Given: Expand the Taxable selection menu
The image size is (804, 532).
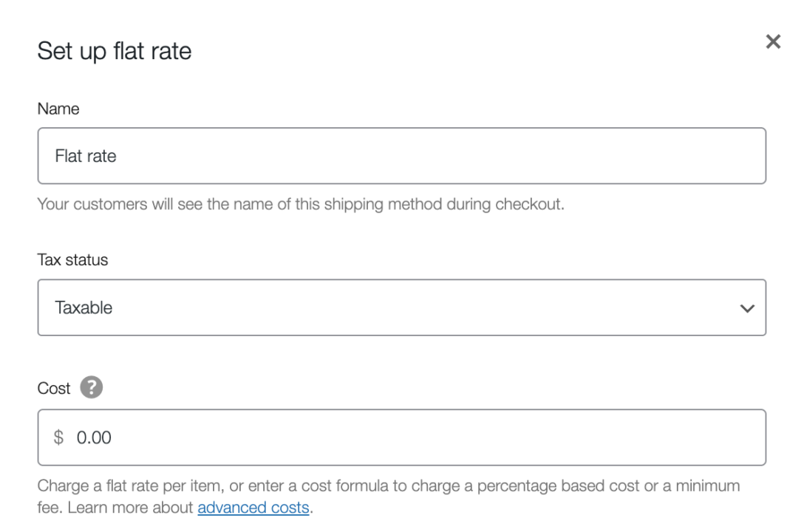Looking at the screenshot, I should tap(401, 307).
